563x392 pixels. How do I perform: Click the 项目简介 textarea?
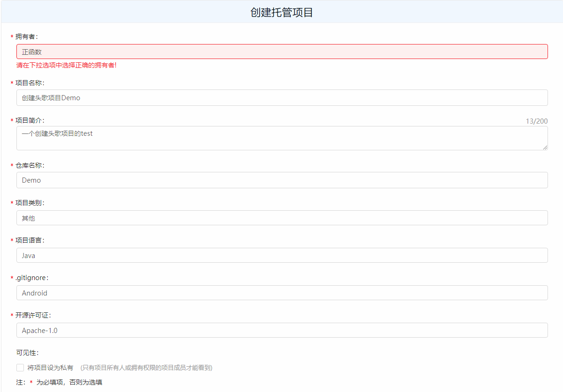pos(282,138)
